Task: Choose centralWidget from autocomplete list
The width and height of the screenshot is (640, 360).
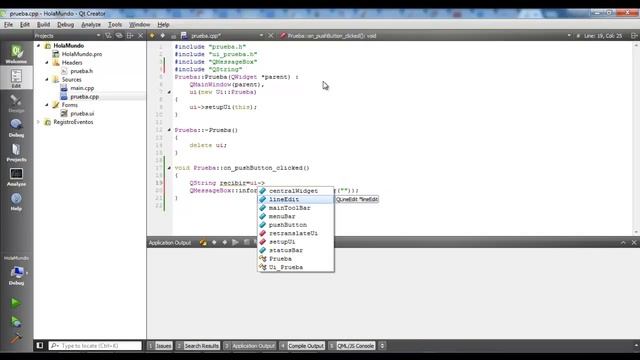Action: (x=296, y=191)
